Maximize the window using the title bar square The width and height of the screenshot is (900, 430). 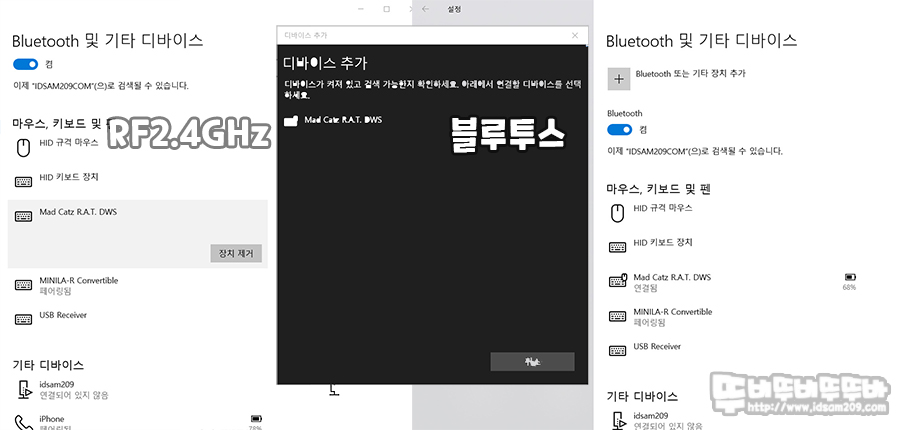pos(387,9)
